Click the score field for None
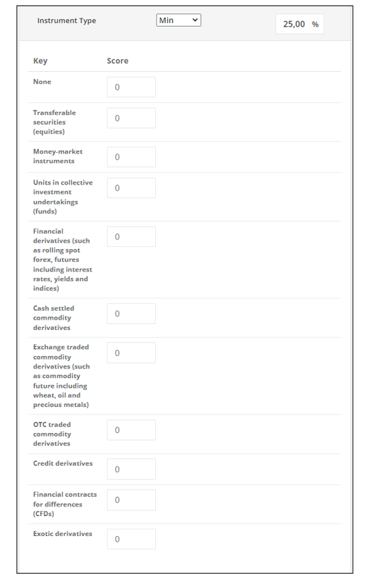The image size is (369, 588). click(131, 87)
